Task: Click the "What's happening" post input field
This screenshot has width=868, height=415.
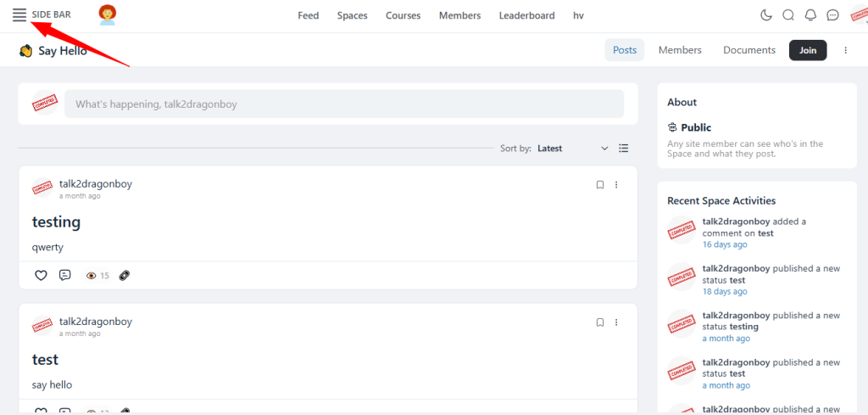Action: (x=344, y=104)
